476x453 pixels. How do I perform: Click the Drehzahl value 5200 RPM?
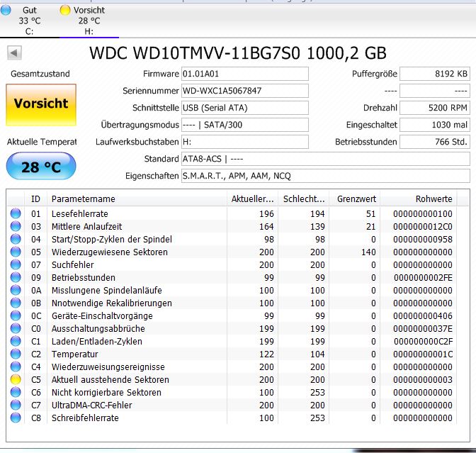[435, 108]
